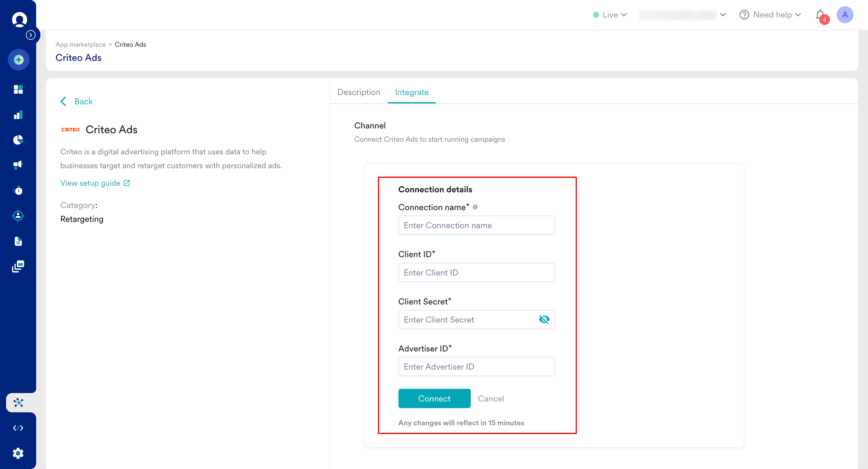Screen dimensions: 868x469
Task: Focus the Advertiser ID input field
Action: coord(476,367)
